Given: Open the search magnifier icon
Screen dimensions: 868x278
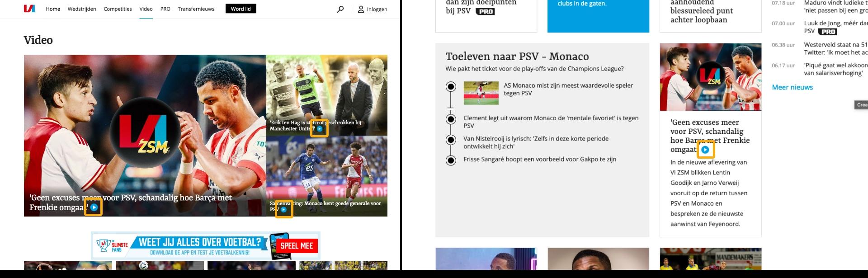Looking at the screenshot, I should [x=340, y=9].
